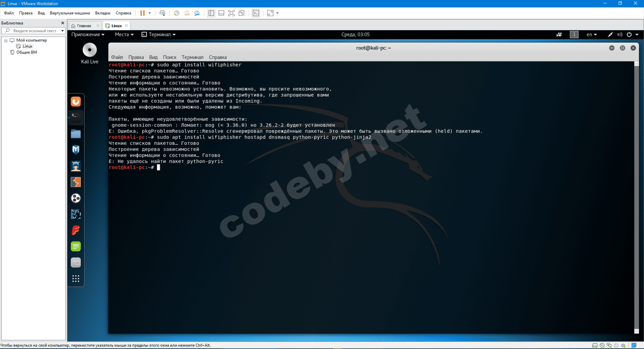The height and width of the screenshot is (349, 644).
Task: Enter full screen mode in VMware
Action: click(x=231, y=13)
